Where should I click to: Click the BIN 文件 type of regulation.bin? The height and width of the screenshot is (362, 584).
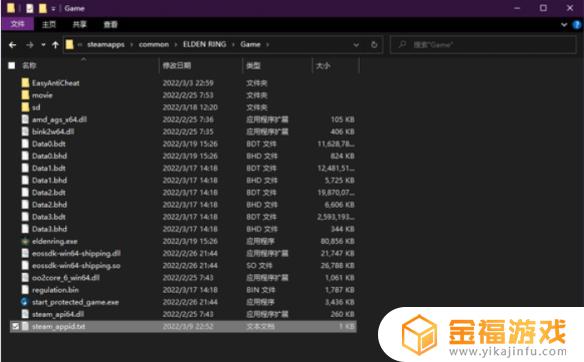261,290
